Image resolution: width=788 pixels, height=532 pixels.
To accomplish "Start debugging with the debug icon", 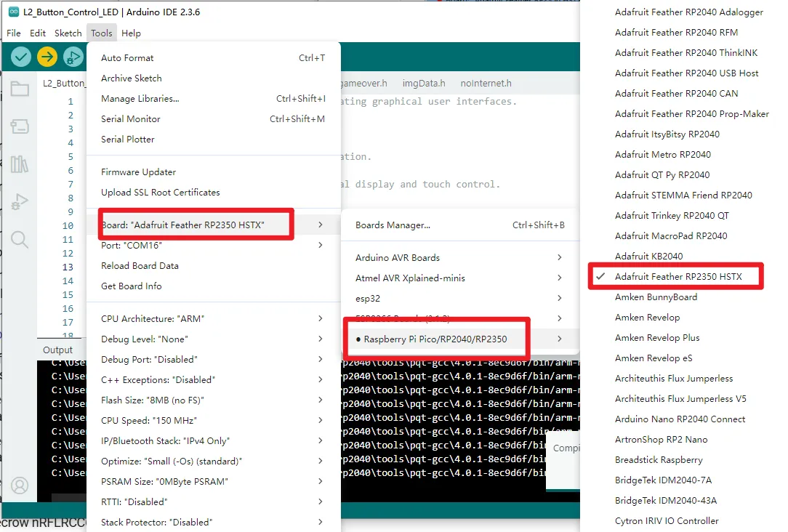I will tap(73, 57).
